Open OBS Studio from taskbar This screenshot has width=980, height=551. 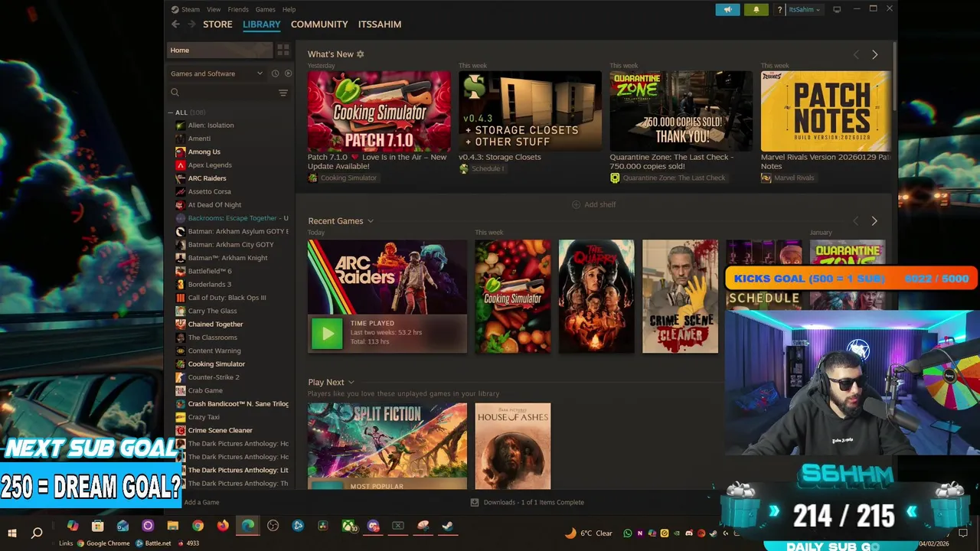[x=273, y=526]
